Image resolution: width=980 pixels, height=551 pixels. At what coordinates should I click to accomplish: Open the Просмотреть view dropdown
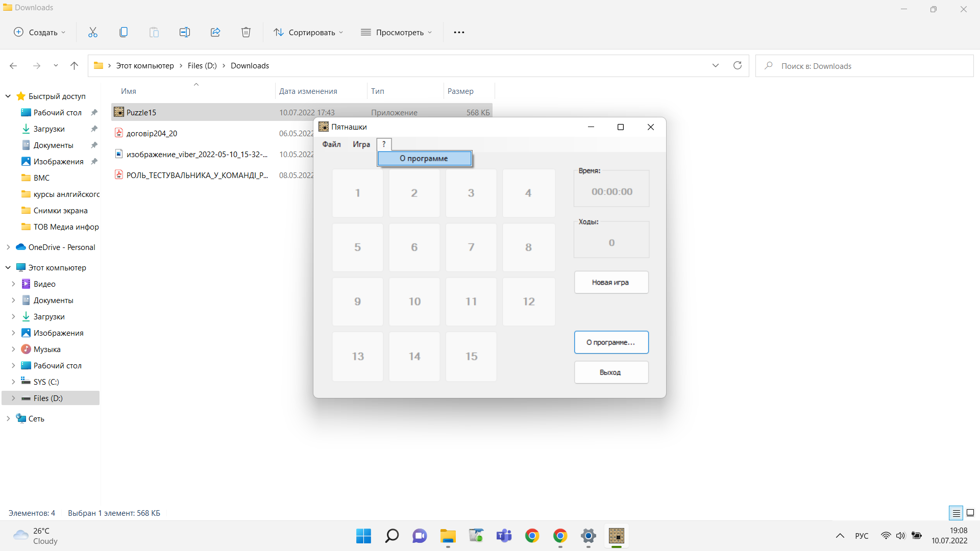(397, 32)
